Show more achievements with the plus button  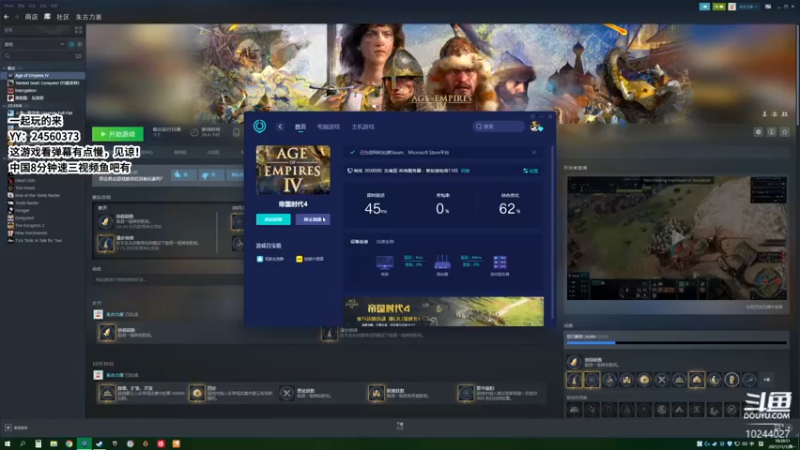[x=766, y=380]
